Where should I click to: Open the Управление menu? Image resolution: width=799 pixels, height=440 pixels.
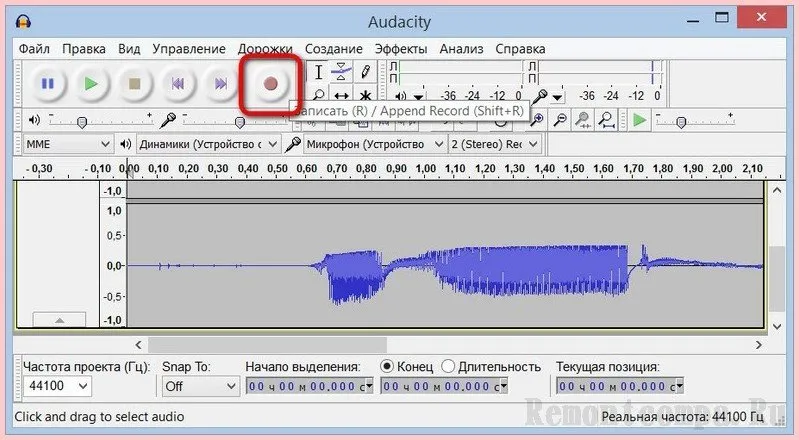(189, 49)
